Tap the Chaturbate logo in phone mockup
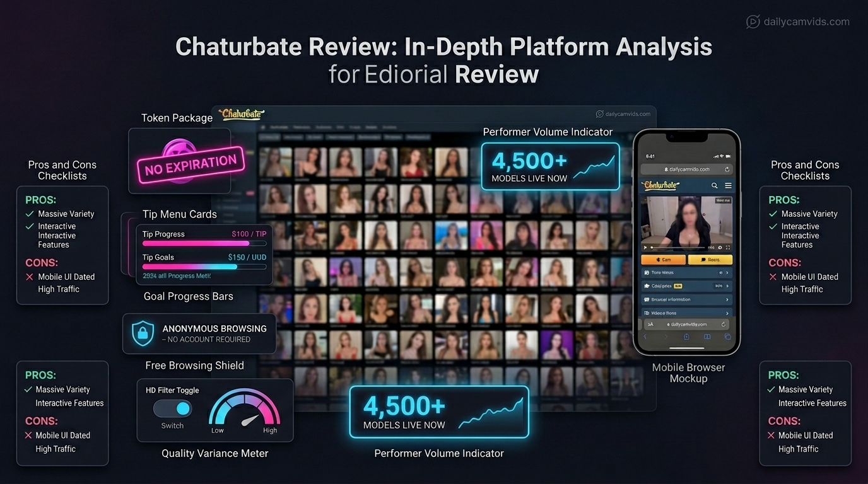This screenshot has height=484, width=868. 660,185
